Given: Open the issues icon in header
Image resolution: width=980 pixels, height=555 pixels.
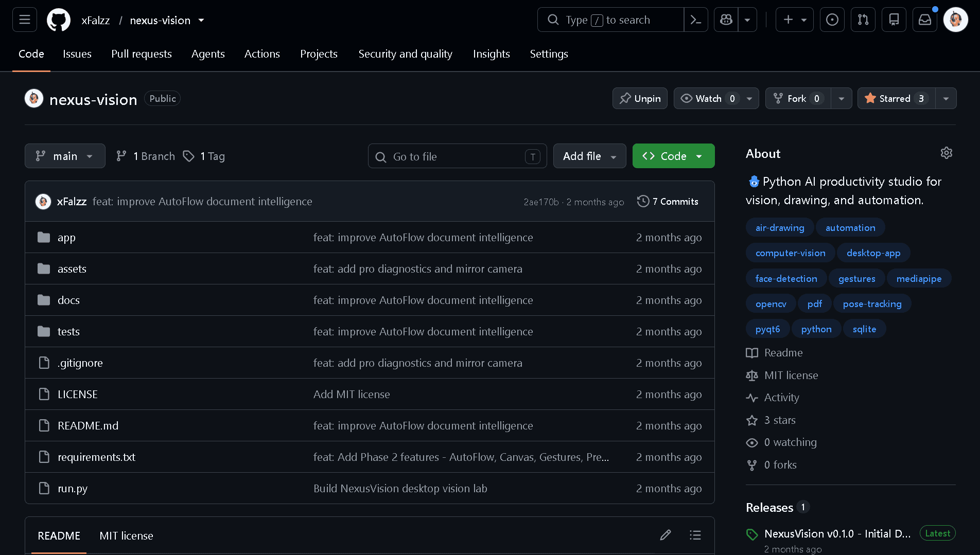Looking at the screenshot, I should (x=832, y=20).
